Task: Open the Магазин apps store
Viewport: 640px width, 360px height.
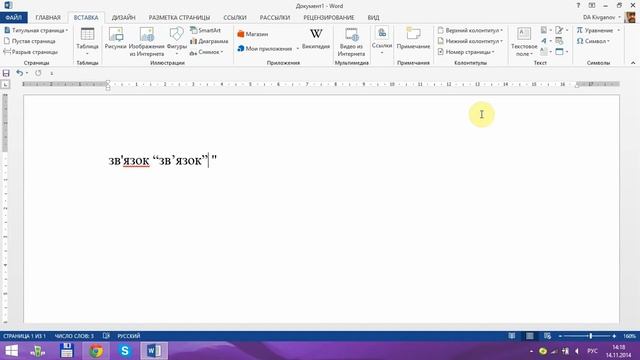Action: (253, 34)
